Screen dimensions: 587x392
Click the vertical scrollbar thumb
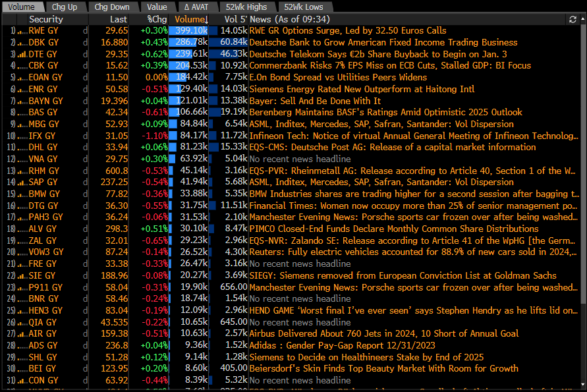click(x=583, y=163)
